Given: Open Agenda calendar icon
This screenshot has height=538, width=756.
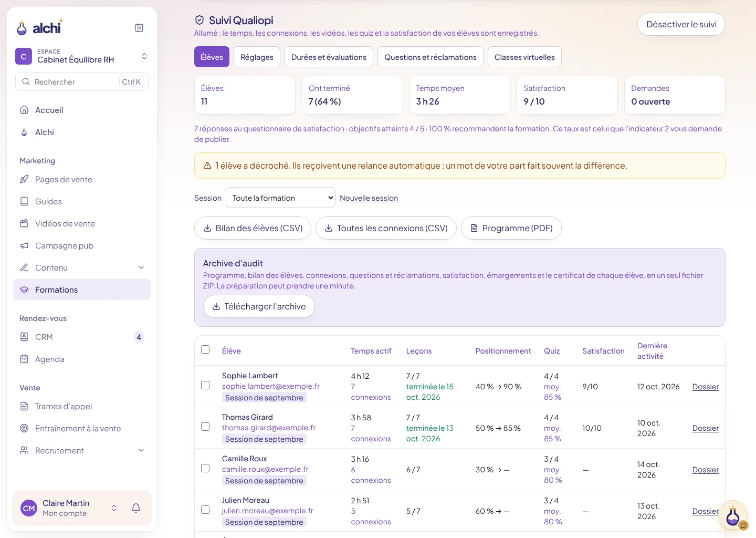Looking at the screenshot, I should coord(24,359).
